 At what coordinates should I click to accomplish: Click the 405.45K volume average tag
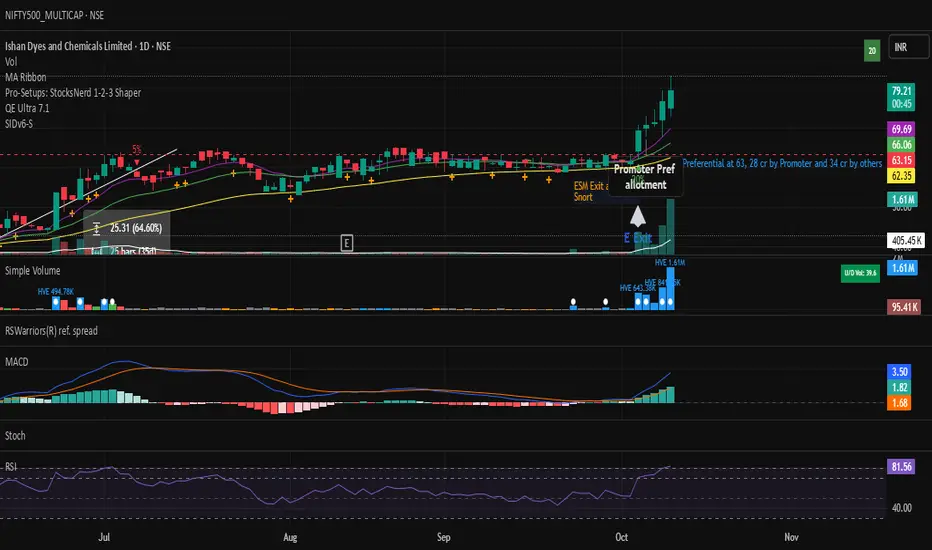tap(906, 240)
